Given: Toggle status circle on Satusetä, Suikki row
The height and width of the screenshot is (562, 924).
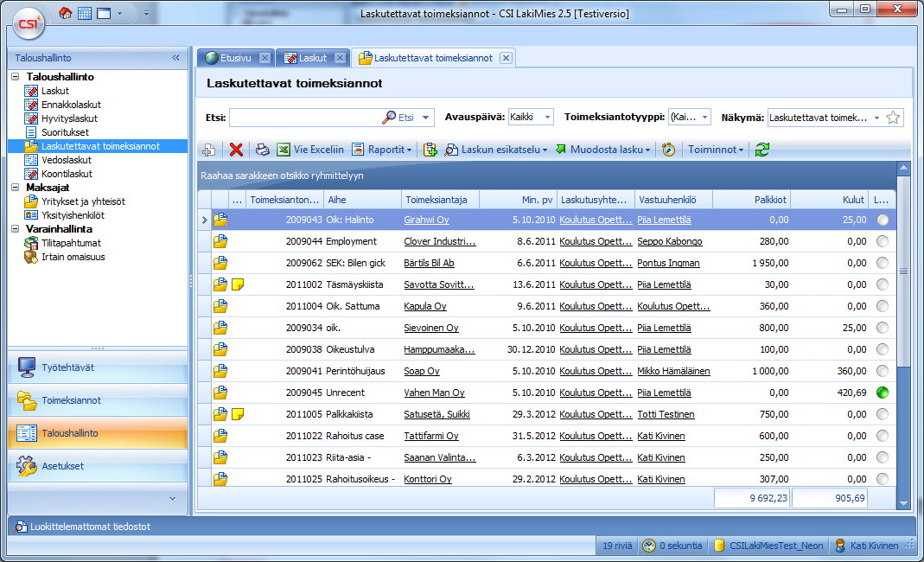Looking at the screenshot, I should pyautogui.click(x=883, y=414).
